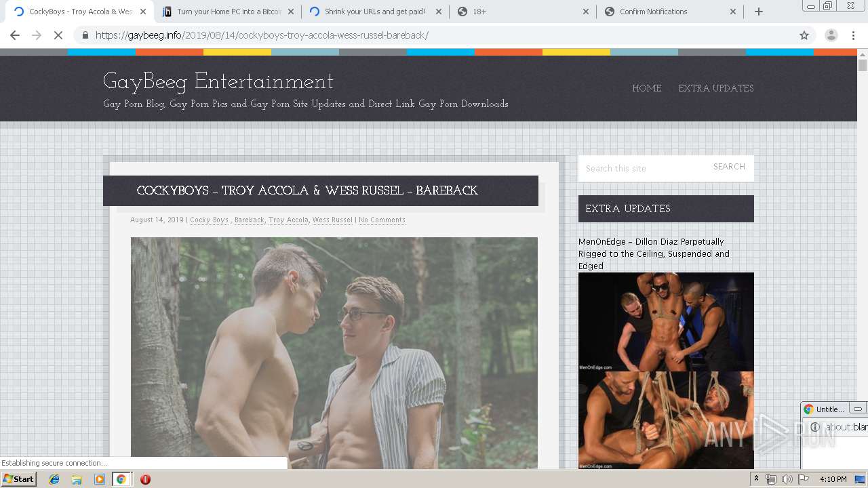The image size is (868, 488).
Task: Close the 'Shrink your URLs' tab
Action: click(x=438, y=12)
